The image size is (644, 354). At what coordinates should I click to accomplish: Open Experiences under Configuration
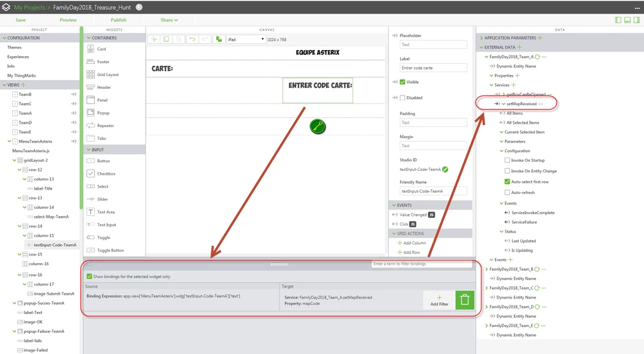pos(18,57)
